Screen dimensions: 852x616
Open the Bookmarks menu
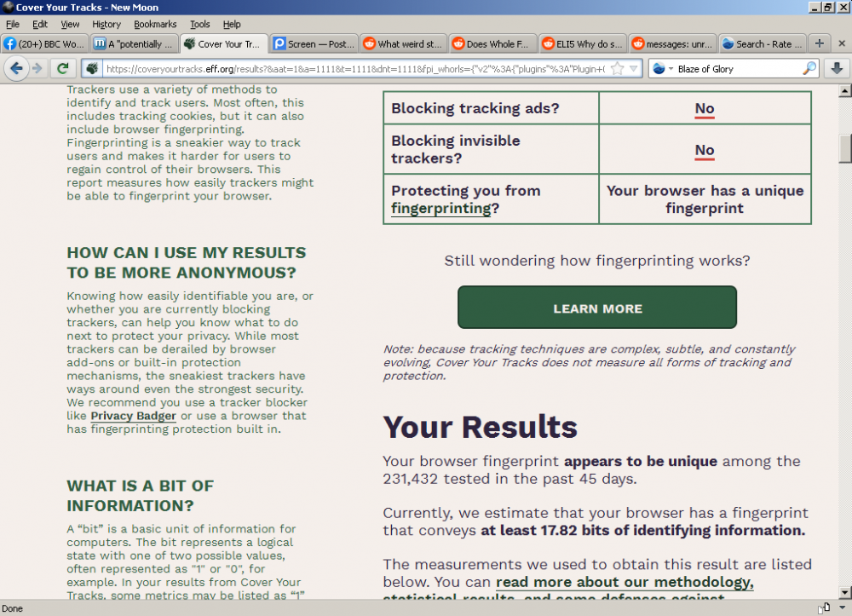[x=154, y=24]
